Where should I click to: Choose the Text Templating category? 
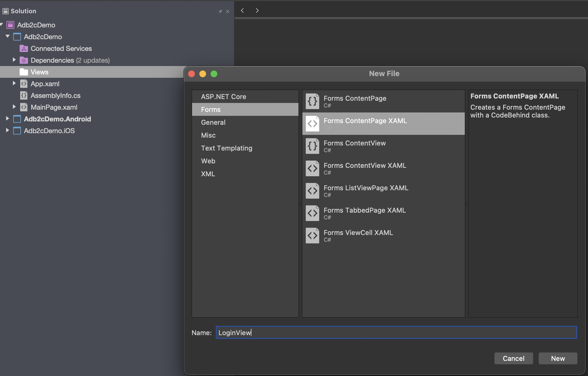227,148
